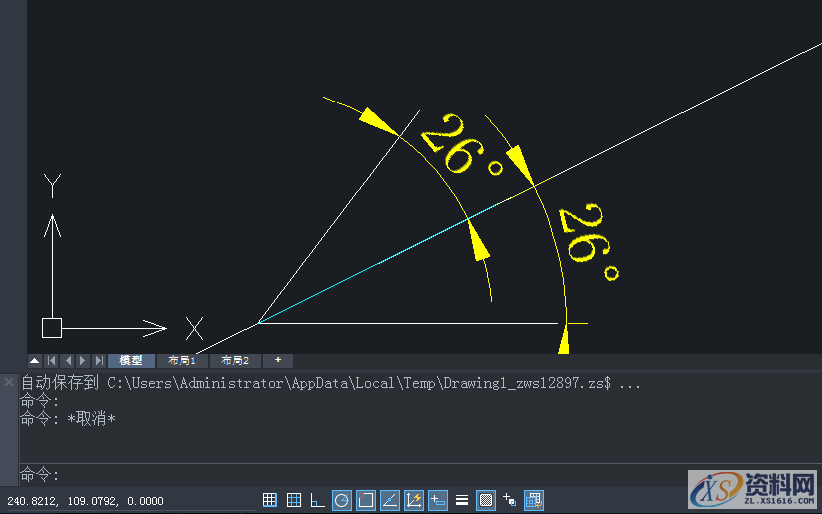The height and width of the screenshot is (514, 822).
Task: Click model/paper space icon in status bar
Action: [534, 500]
